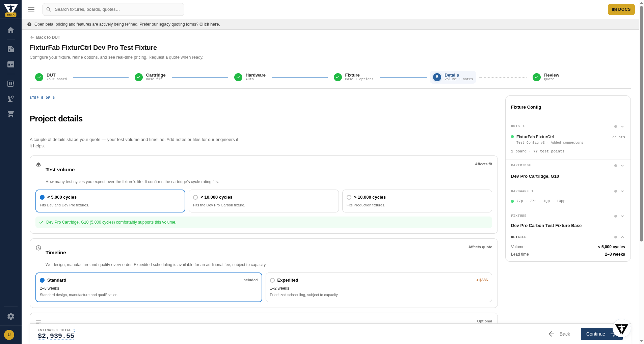Click the Review step checkmark icon
The width and height of the screenshot is (644, 344).
tap(537, 77)
